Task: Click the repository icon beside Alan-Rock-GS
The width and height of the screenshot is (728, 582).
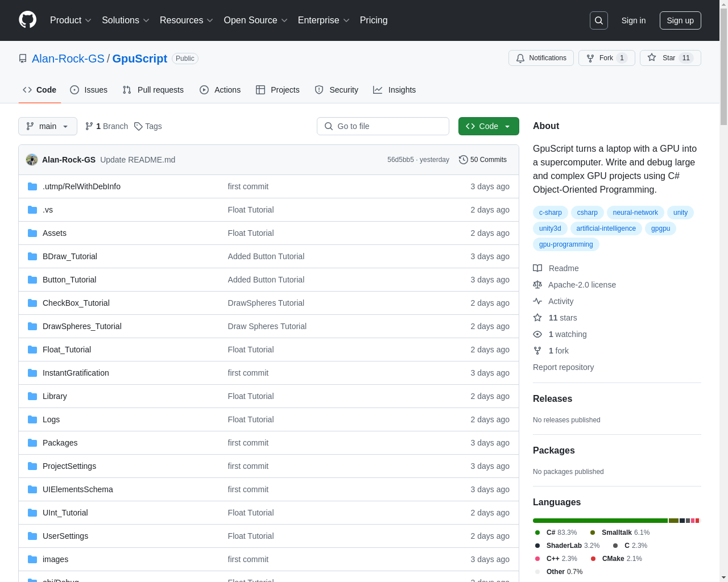Action: [x=23, y=59]
